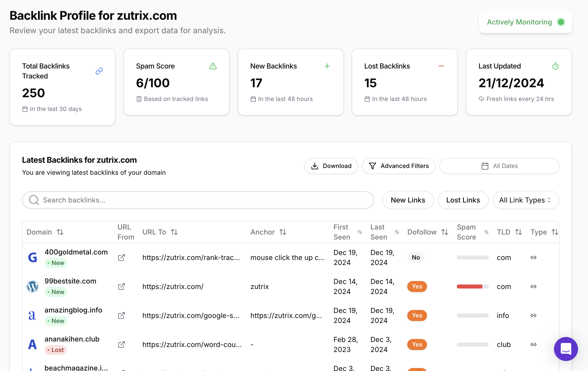This screenshot has height=371, width=588.
Task: Select the New Links tab filter
Action: tap(408, 200)
